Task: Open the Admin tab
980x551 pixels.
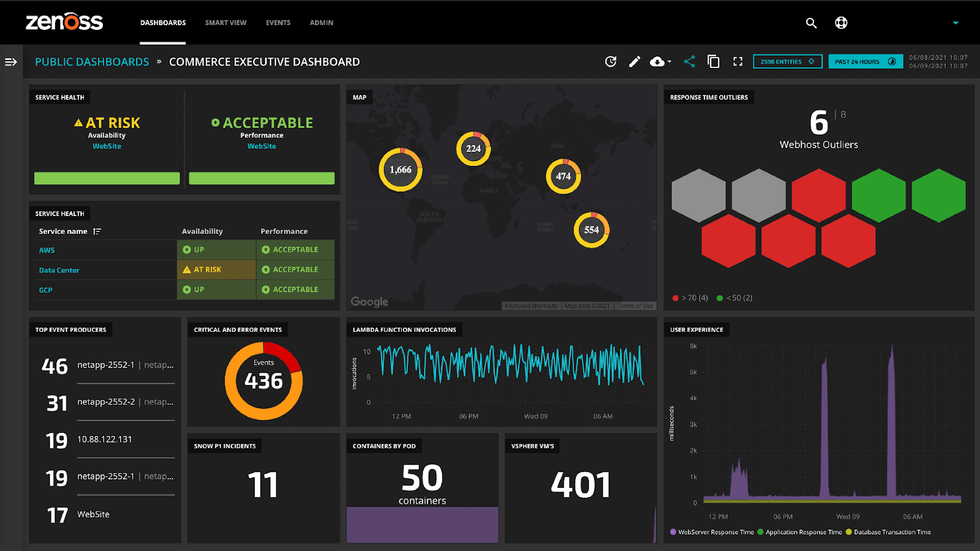Action: click(322, 23)
